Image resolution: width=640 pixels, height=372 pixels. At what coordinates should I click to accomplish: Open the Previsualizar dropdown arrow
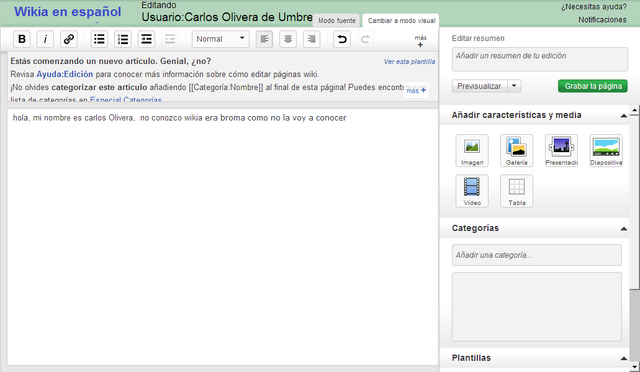[x=514, y=86]
